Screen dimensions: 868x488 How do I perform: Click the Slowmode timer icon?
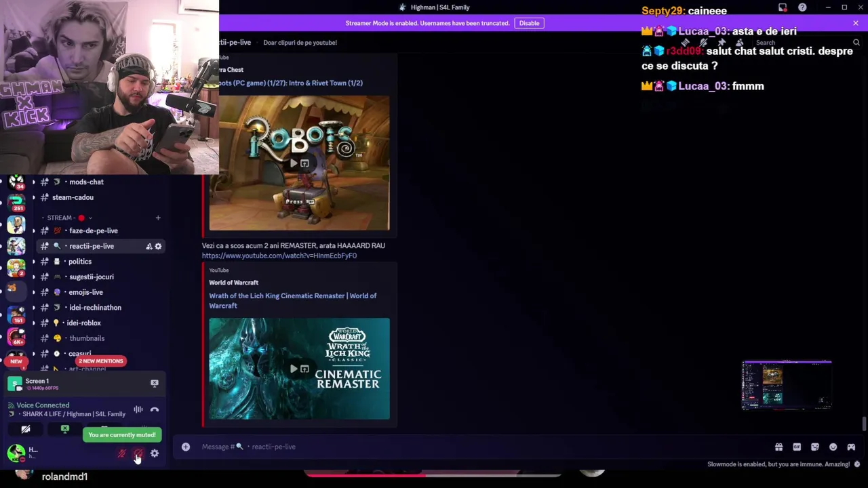[x=857, y=464]
